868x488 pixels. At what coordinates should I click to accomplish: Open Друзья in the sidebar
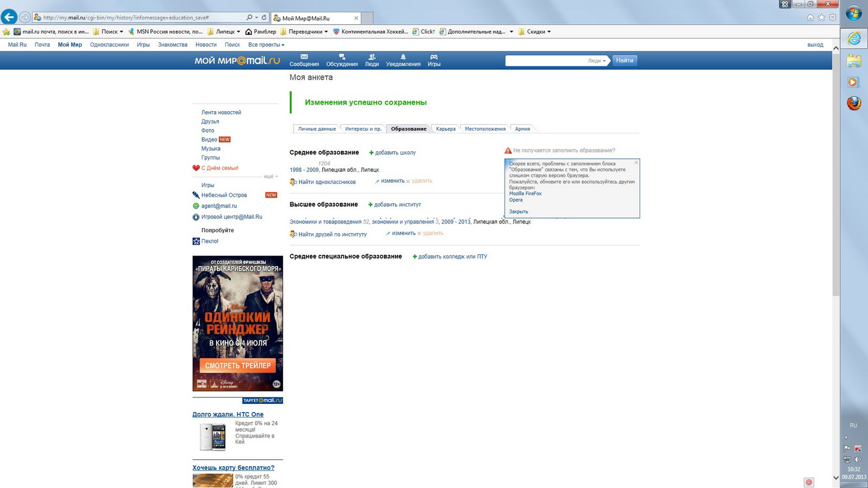point(210,121)
